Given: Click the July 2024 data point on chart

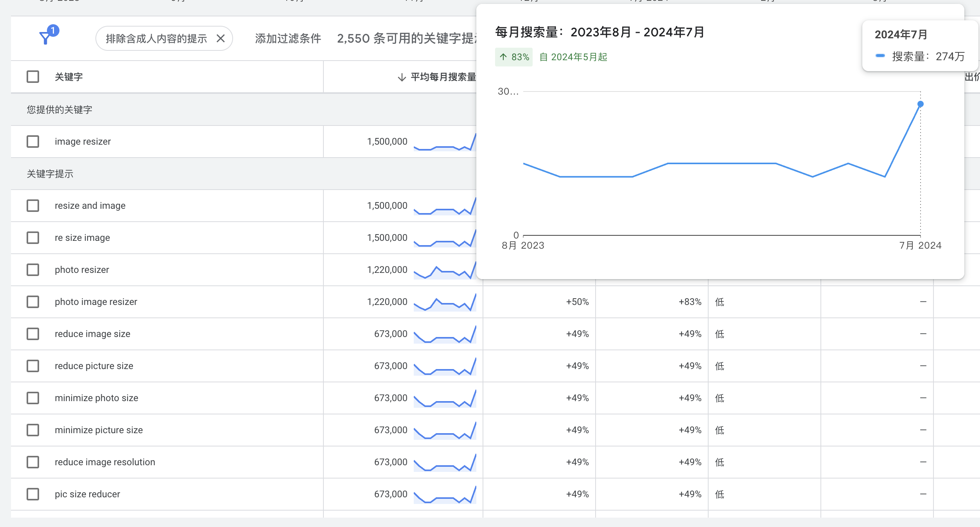Looking at the screenshot, I should (921, 104).
